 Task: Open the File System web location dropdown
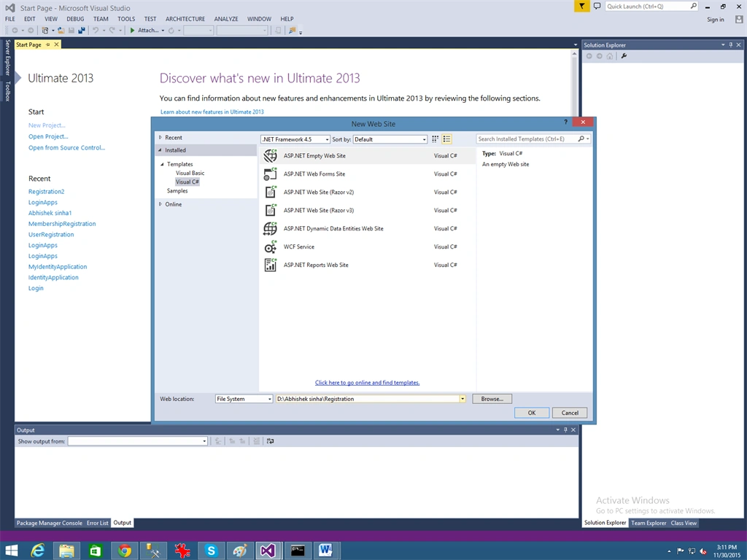pyautogui.click(x=244, y=399)
